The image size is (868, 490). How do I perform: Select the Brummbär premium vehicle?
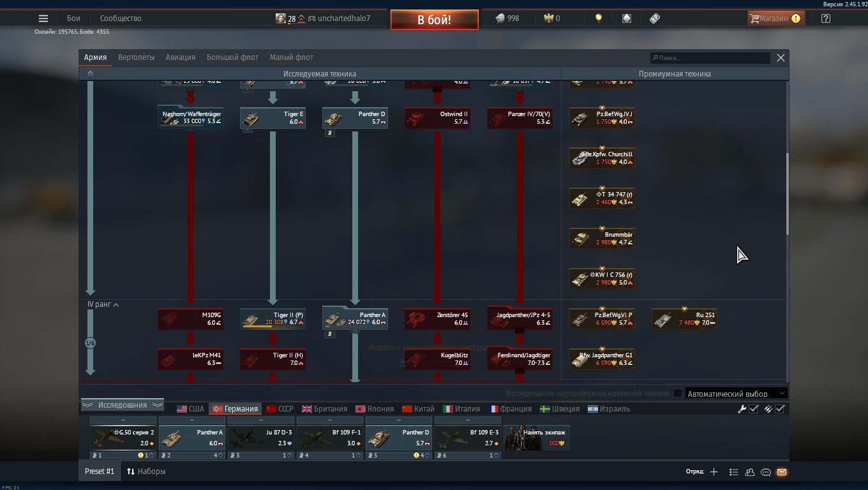point(602,238)
